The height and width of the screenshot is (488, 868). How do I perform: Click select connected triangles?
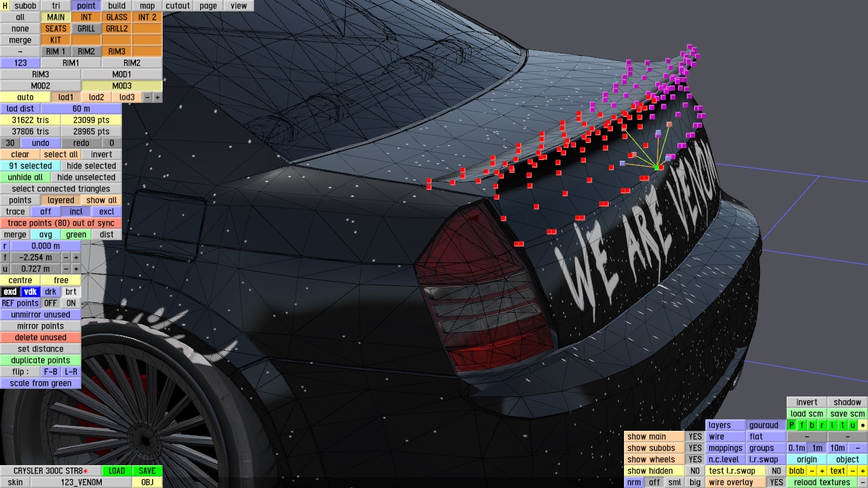[x=61, y=189]
